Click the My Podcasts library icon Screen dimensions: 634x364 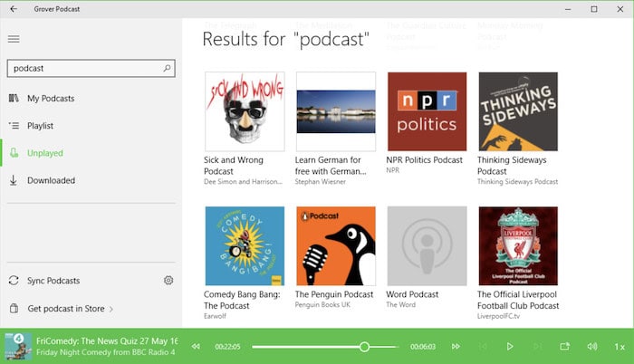tap(14, 99)
